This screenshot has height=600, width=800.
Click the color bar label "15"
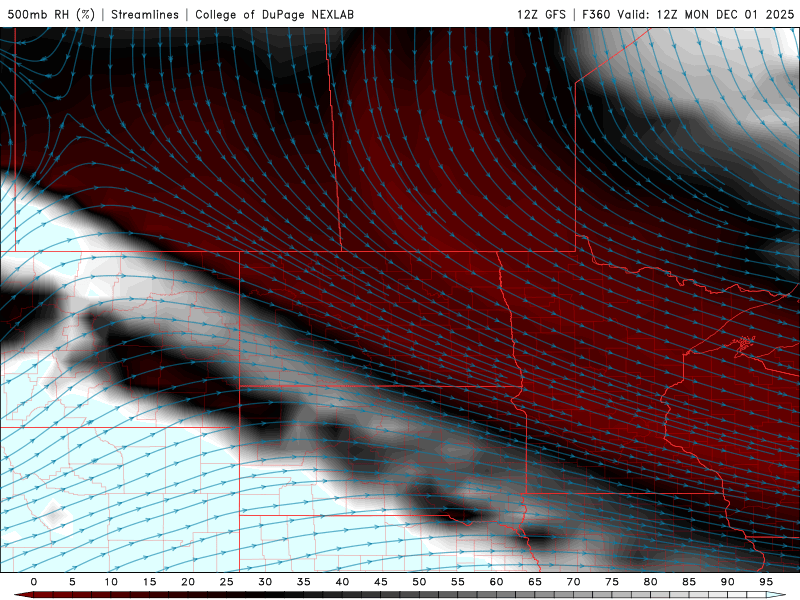(x=149, y=582)
